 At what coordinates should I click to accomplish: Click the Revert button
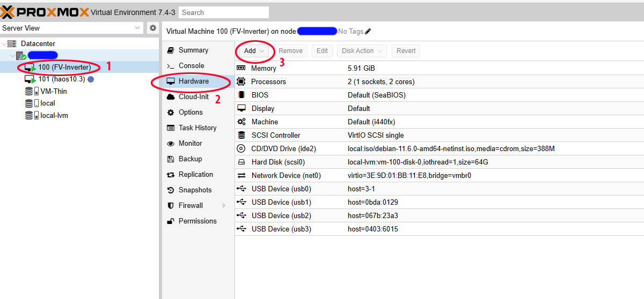406,51
